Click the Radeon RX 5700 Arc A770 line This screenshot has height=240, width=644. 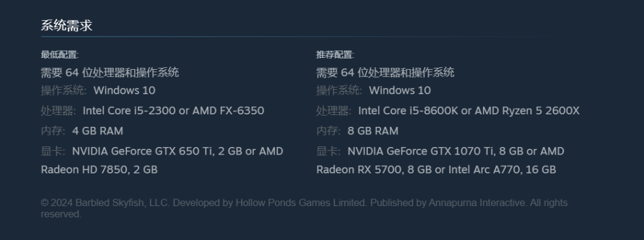pos(436,170)
